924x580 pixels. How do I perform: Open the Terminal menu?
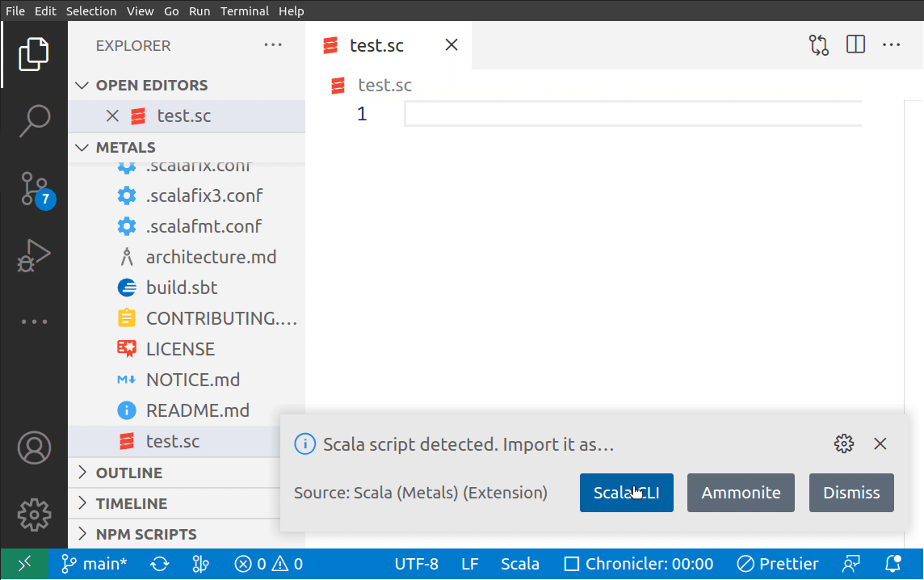point(245,11)
